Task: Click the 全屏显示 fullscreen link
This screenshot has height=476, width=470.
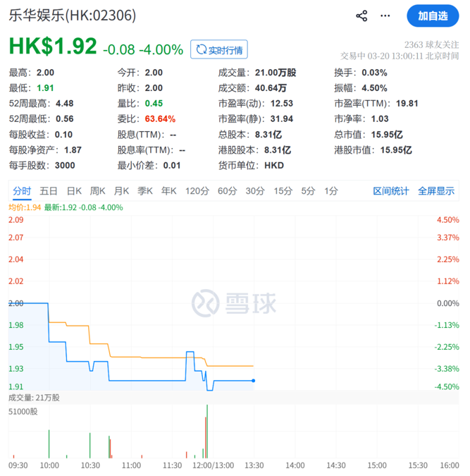Action: [x=436, y=190]
